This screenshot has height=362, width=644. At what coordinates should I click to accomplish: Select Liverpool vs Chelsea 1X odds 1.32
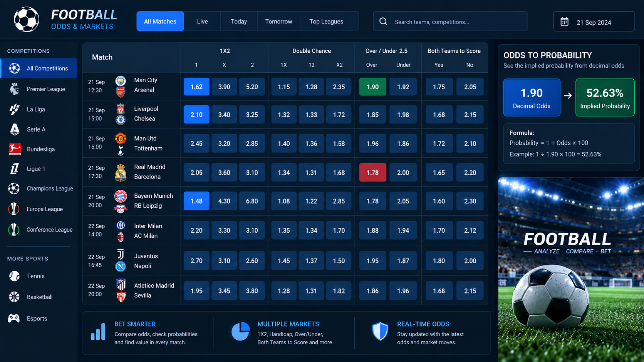[284, 115]
